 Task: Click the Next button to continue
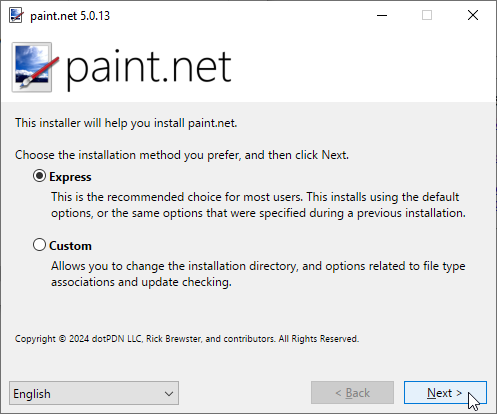(445, 393)
